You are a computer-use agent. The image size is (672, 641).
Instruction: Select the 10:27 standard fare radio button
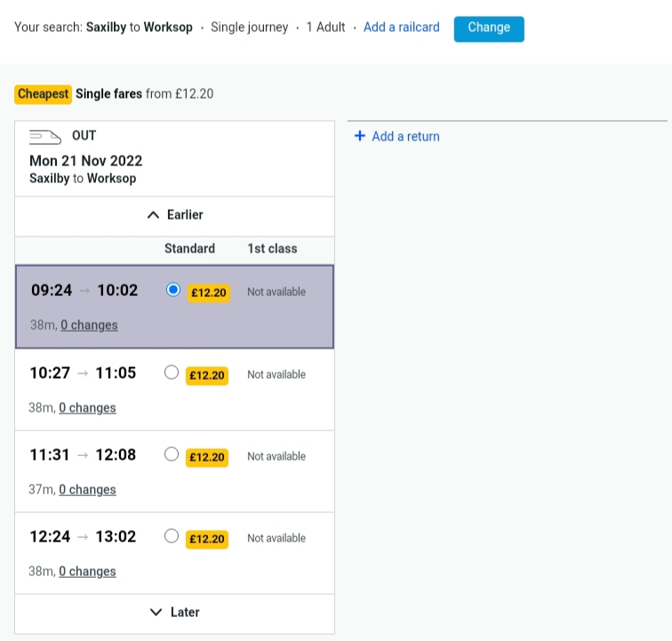pos(172,373)
